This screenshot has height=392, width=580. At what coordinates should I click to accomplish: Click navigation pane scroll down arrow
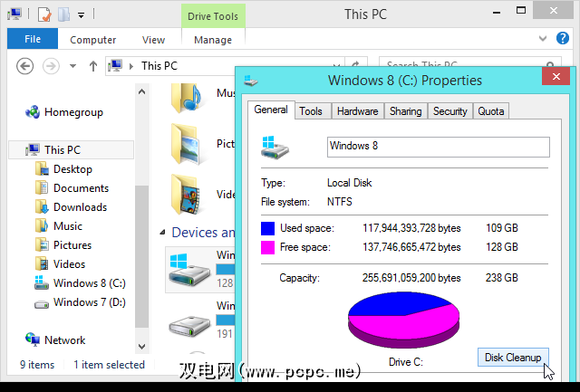tap(141, 346)
